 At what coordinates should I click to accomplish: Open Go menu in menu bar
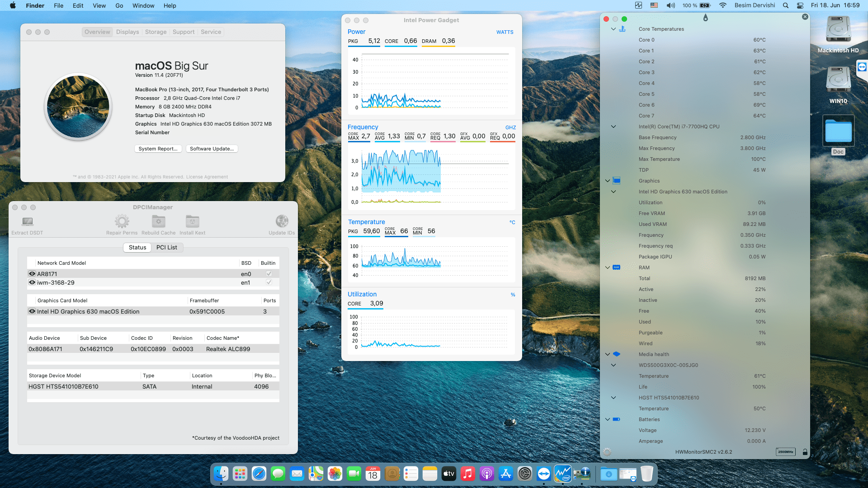[x=119, y=5]
